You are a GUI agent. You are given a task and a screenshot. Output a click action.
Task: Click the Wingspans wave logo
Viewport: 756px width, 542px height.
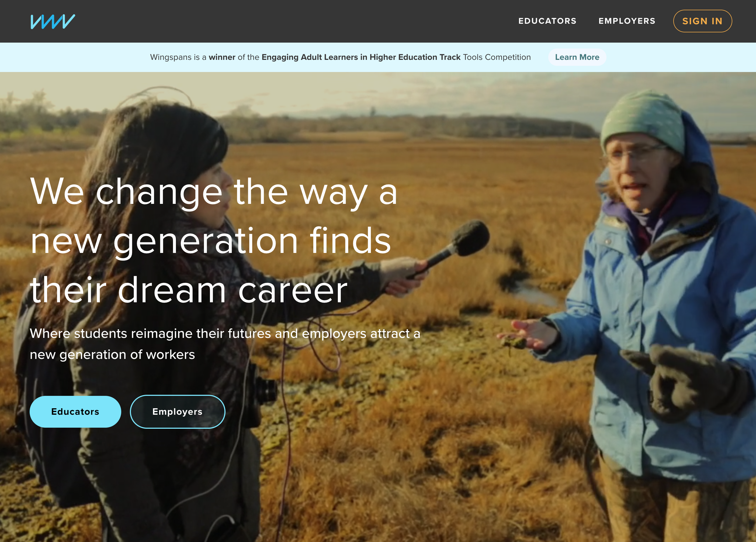click(53, 21)
